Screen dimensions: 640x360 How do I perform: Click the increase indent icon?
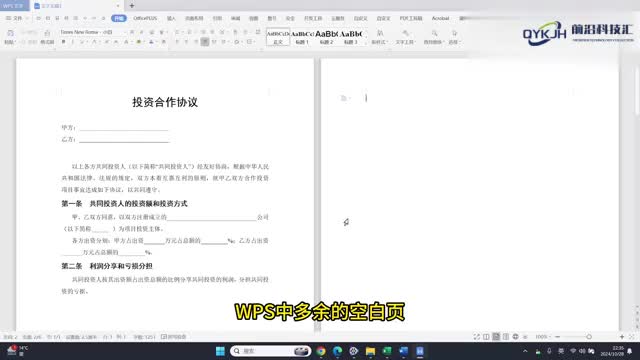point(212,32)
